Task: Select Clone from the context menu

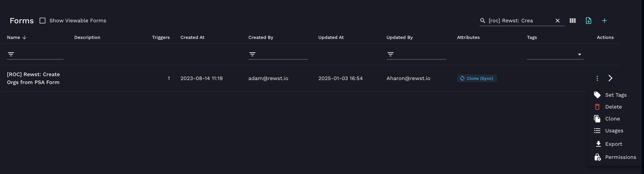Action: pos(612,119)
